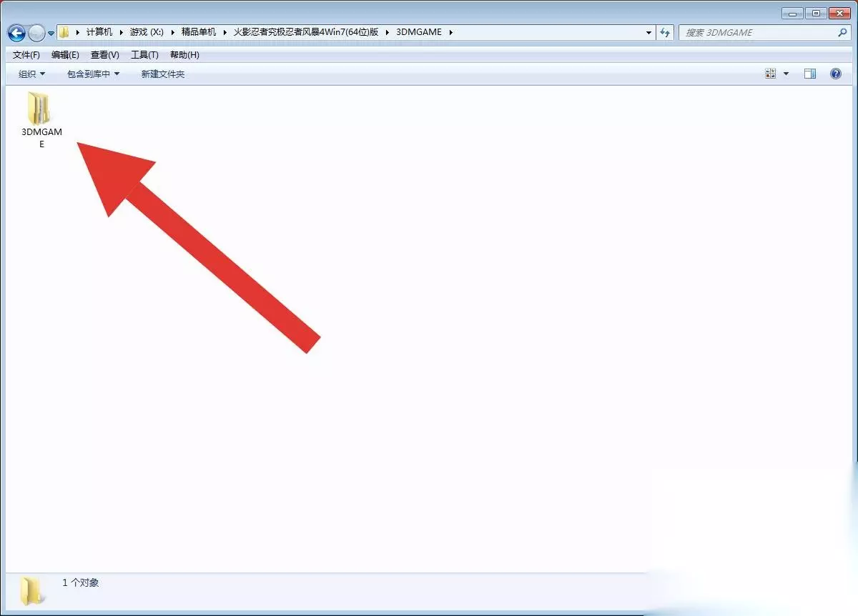The height and width of the screenshot is (616, 858).
Task: Toggle the preview pane icon
Action: coord(810,74)
